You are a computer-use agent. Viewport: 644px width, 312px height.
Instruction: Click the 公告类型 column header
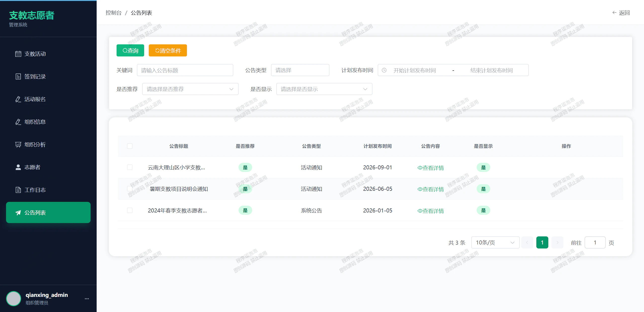[311, 146]
